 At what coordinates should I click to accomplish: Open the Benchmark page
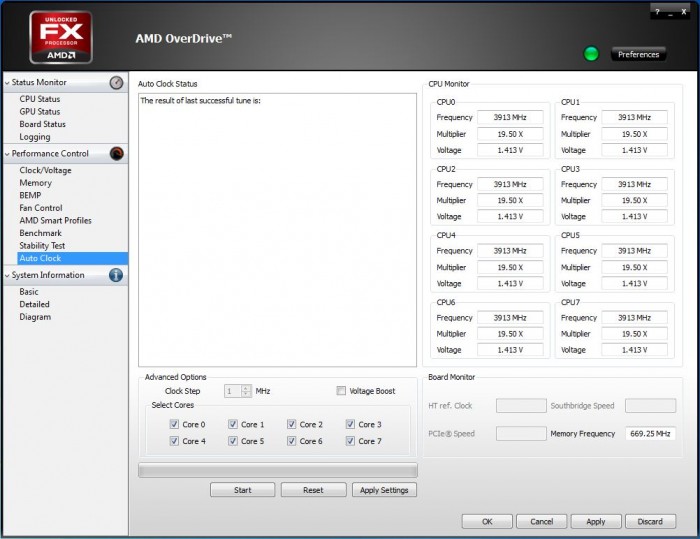(41, 233)
